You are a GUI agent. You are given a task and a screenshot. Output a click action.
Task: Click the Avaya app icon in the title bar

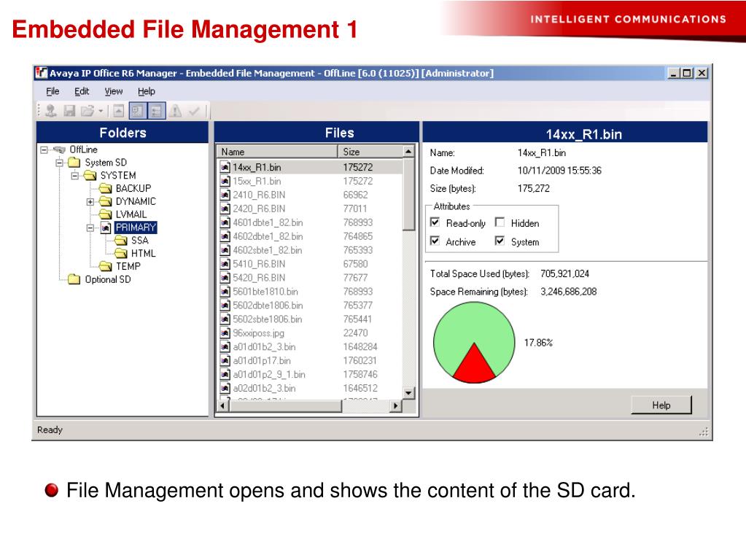pos(42,73)
